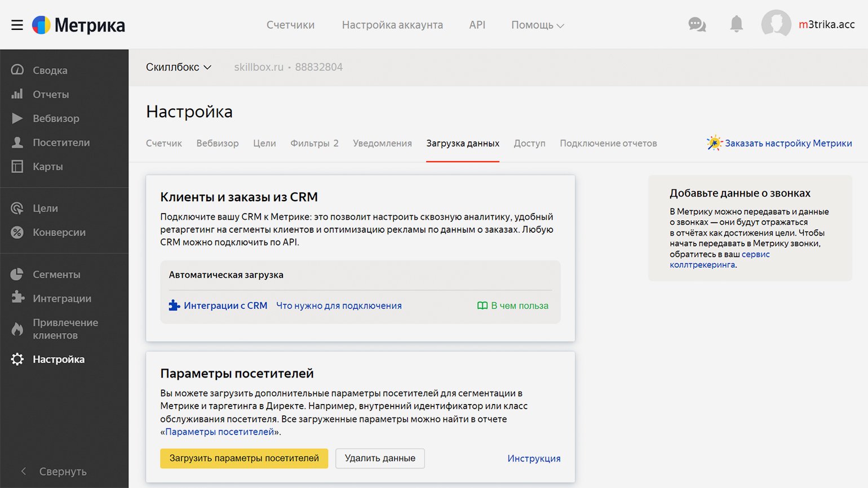Open the hamburger menu icon
Image resolution: width=868 pixels, height=488 pixels.
pyautogui.click(x=17, y=25)
